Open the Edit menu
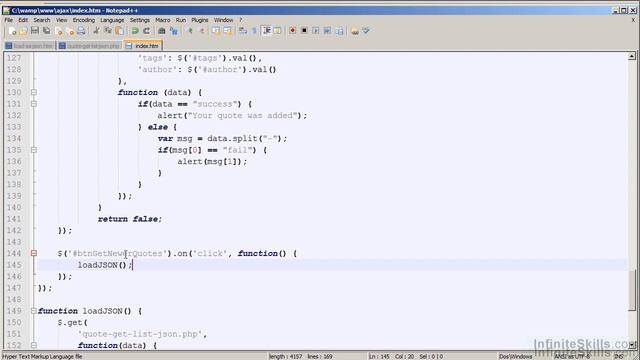The image size is (640, 360). pos(23,20)
